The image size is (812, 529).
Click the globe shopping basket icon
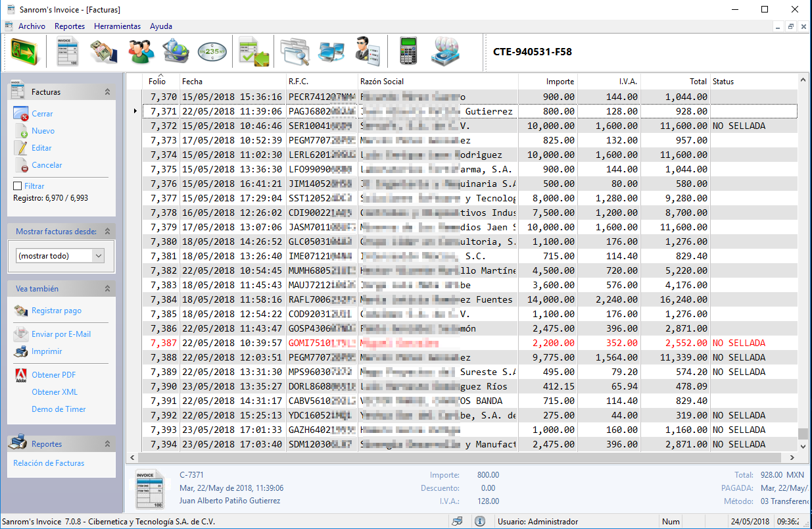point(176,51)
